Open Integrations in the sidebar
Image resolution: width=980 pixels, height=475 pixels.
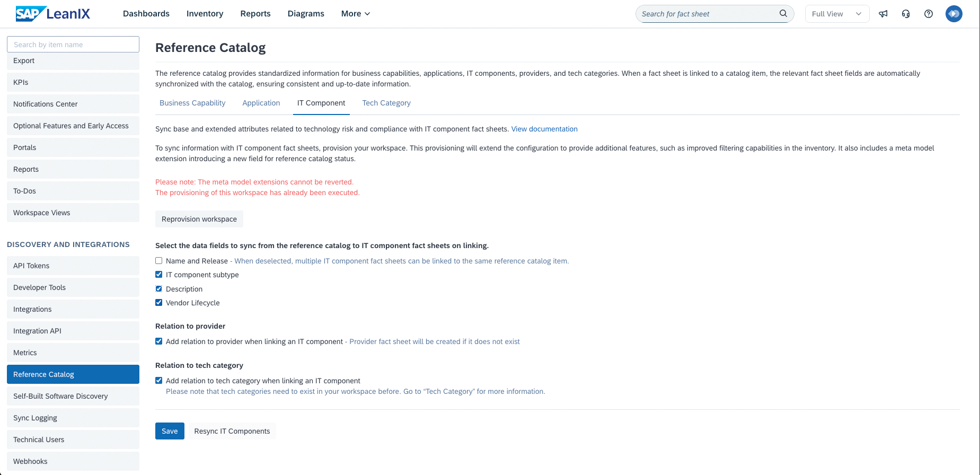pos(73,309)
